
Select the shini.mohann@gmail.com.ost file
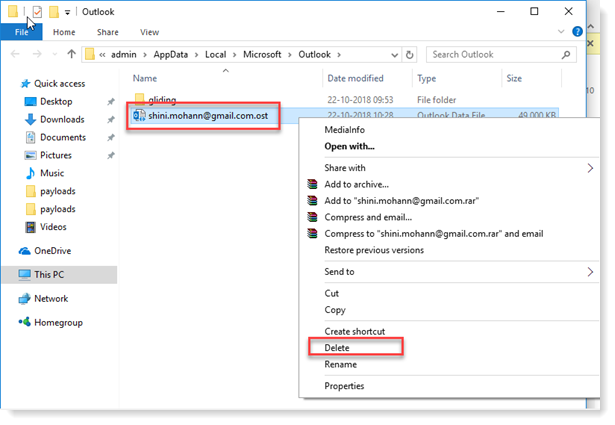pyautogui.click(x=208, y=116)
